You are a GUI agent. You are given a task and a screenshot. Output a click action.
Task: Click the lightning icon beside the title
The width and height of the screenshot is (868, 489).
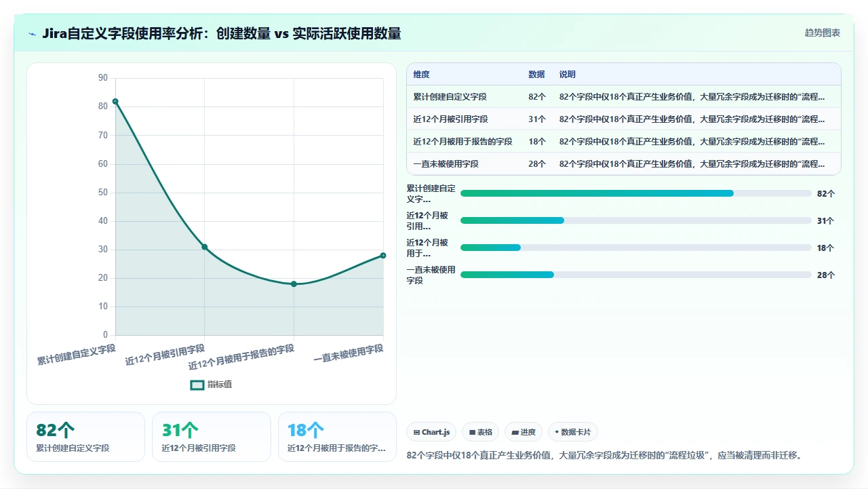point(32,34)
